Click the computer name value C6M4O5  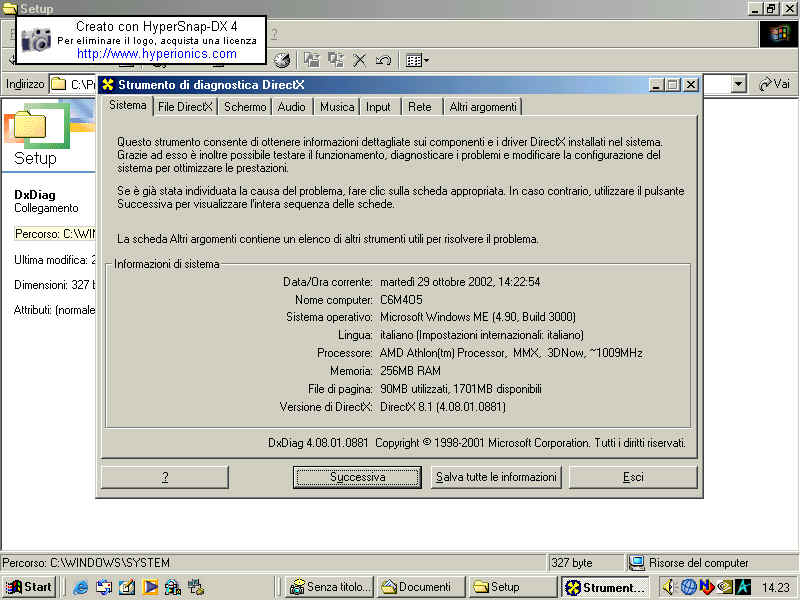[x=402, y=299]
